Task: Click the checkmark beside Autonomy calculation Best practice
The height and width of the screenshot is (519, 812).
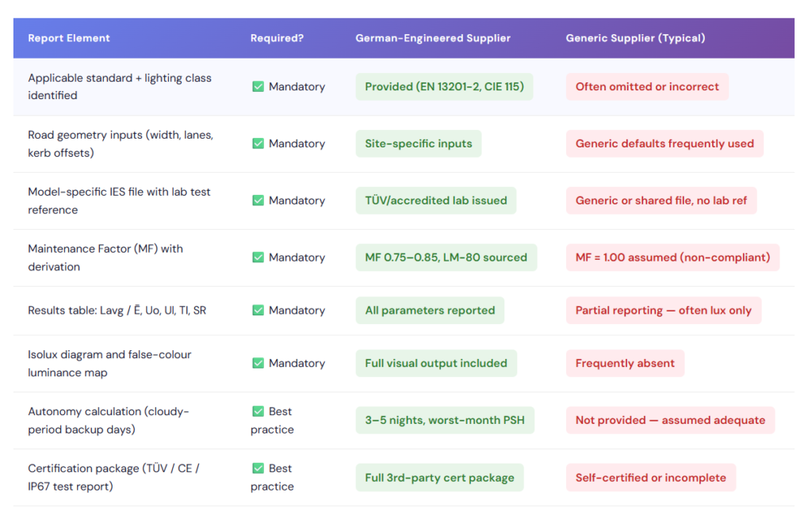Action: click(x=258, y=411)
